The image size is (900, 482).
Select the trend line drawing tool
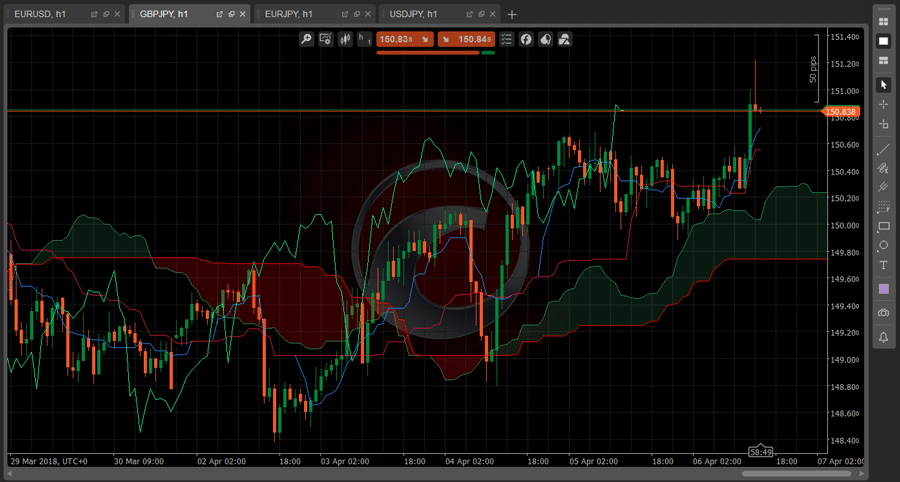(883, 150)
